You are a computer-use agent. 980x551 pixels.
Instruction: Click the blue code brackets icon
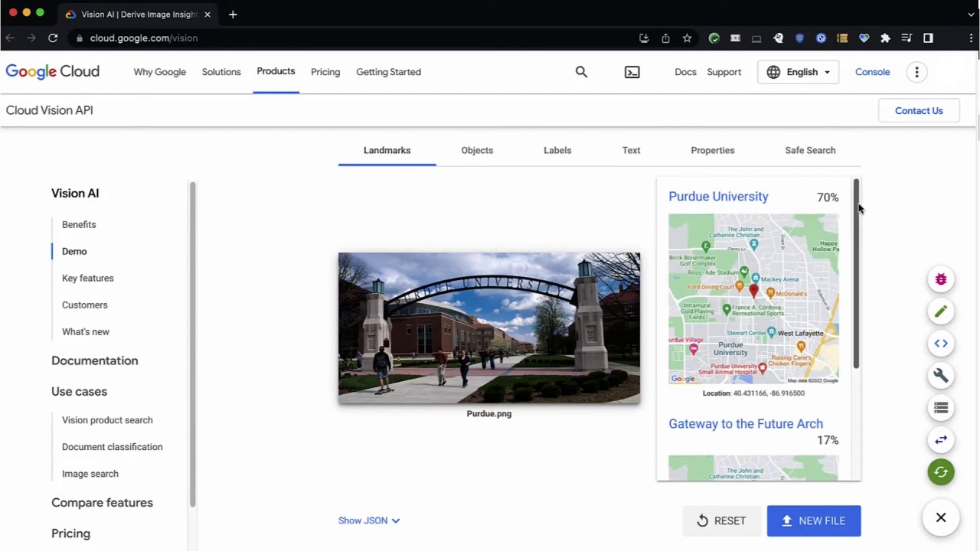pyautogui.click(x=941, y=344)
